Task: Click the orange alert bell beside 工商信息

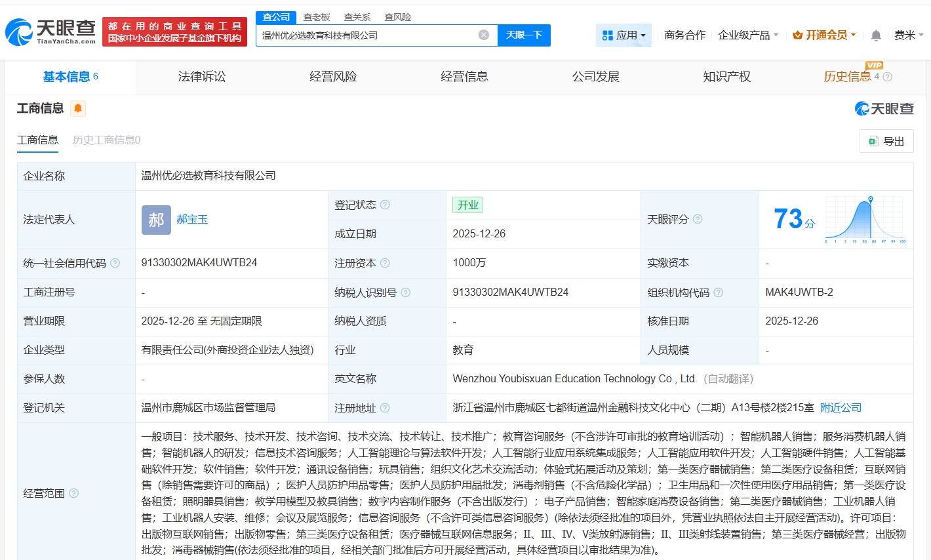Action: 78,108
